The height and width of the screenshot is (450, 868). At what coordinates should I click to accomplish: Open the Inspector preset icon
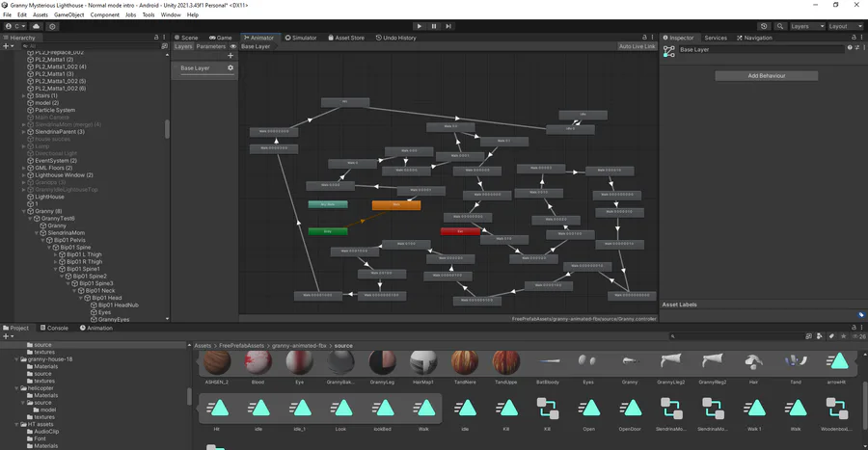857,47
